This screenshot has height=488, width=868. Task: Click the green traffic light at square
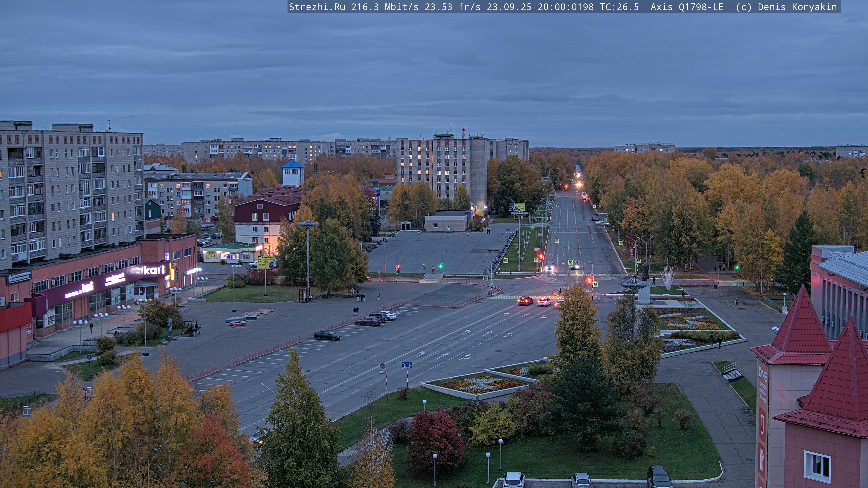tap(440, 266)
